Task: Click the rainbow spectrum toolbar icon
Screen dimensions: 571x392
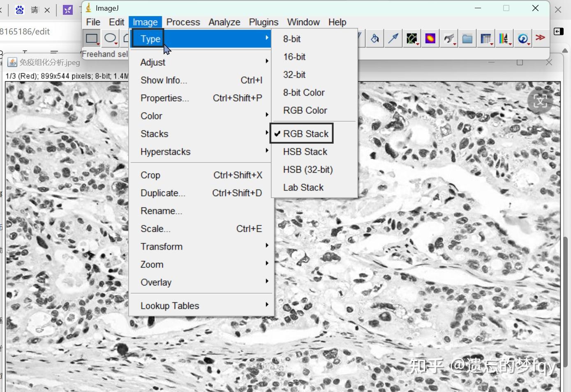Action: 504,39
